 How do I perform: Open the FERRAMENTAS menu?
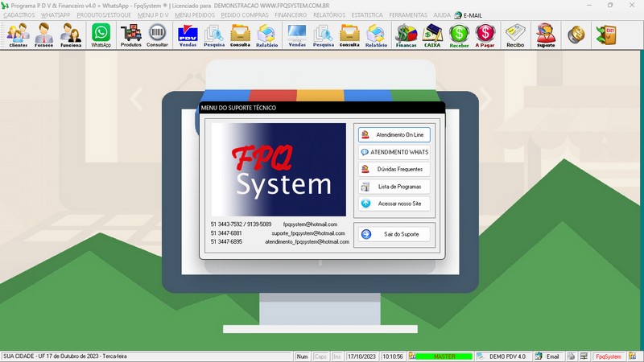[408, 15]
